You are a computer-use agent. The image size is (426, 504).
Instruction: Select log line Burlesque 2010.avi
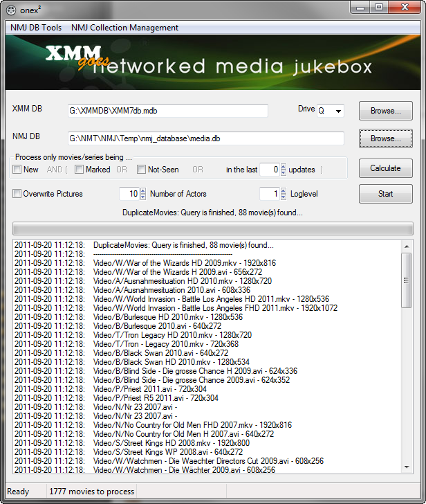pyautogui.click(x=157, y=326)
